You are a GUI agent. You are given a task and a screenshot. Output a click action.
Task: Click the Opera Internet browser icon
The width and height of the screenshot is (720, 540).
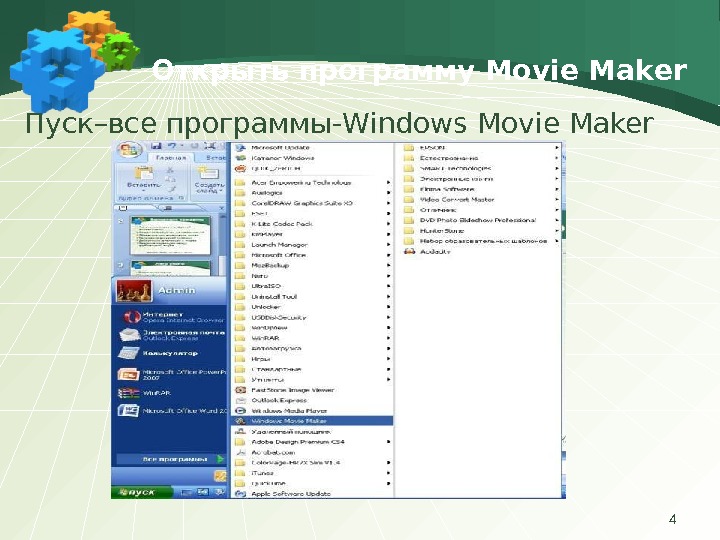(x=132, y=317)
